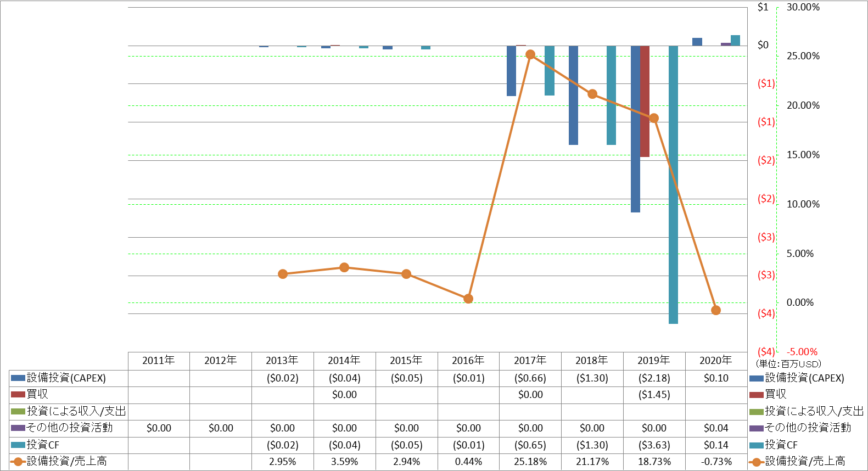
Task: Select the 2012年 column header
Action: tap(221, 361)
